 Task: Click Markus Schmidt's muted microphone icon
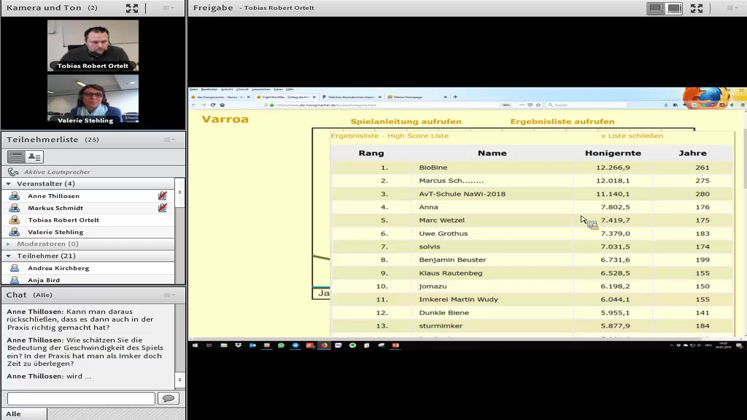pyautogui.click(x=162, y=208)
